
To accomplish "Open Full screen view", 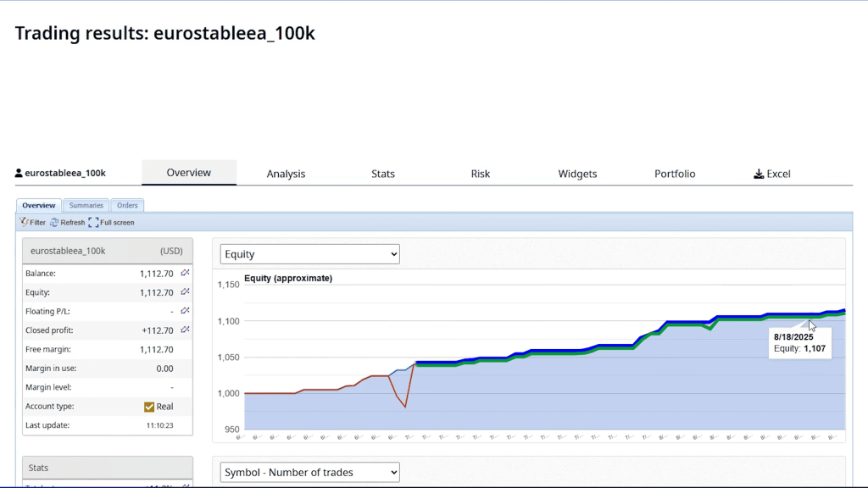I will coord(93,222).
